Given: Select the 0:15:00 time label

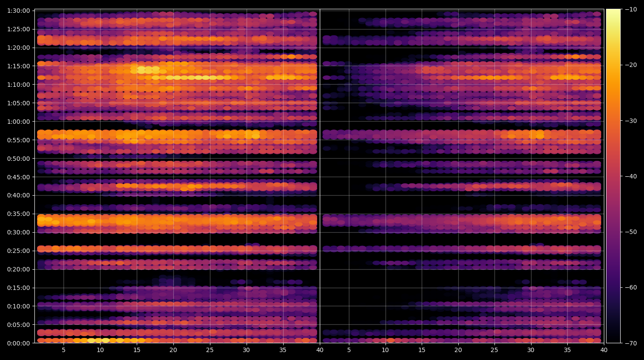Looking at the screenshot, I should 19,288.
